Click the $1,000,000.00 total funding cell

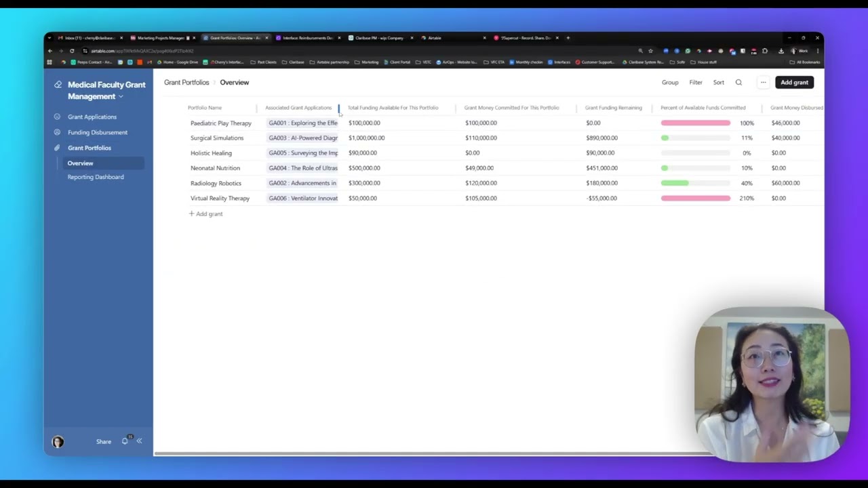click(x=366, y=138)
